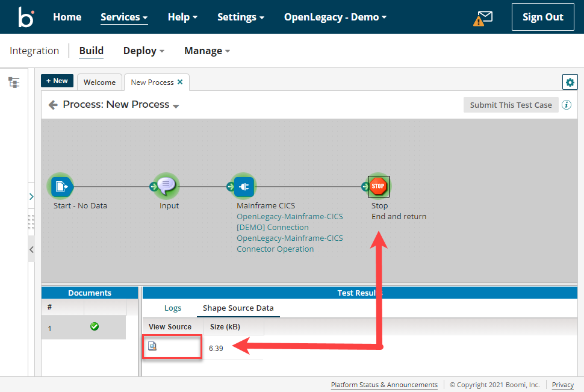The height and width of the screenshot is (392, 584).
Task: Click the Sign Out button
Action: coord(542,16)
